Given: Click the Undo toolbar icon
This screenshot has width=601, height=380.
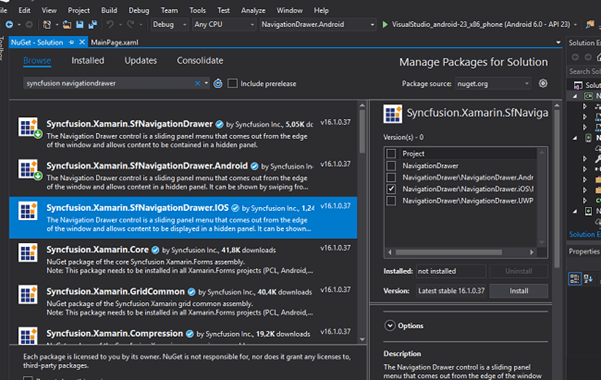Looking at the screenshot, I should [110, 25].
